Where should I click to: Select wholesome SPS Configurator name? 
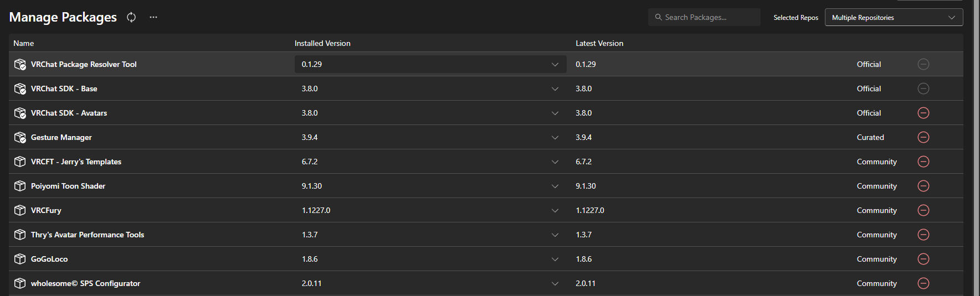tap(86, 283)
